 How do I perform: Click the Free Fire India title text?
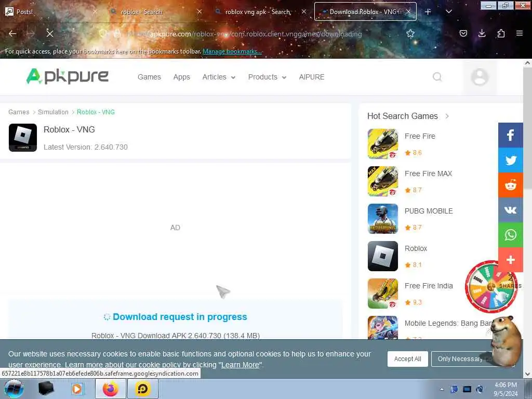coord(429,286)
